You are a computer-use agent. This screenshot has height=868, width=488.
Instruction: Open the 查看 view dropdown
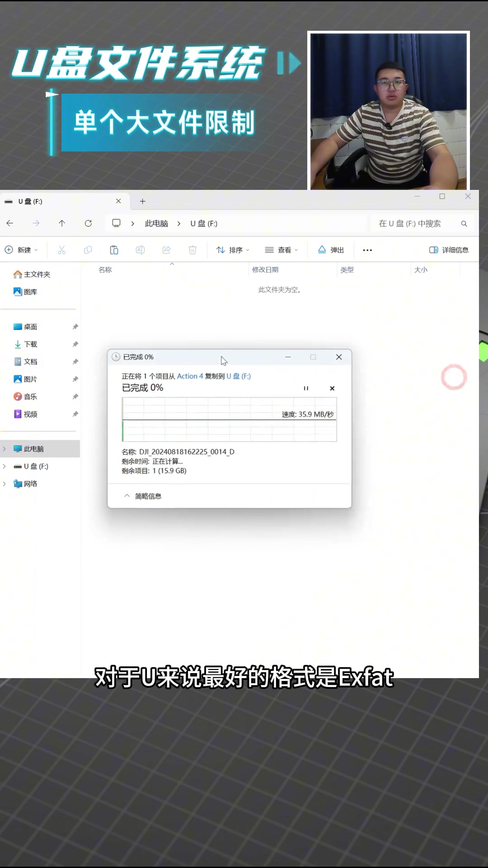pyautogui.click(x=282, y=250)
